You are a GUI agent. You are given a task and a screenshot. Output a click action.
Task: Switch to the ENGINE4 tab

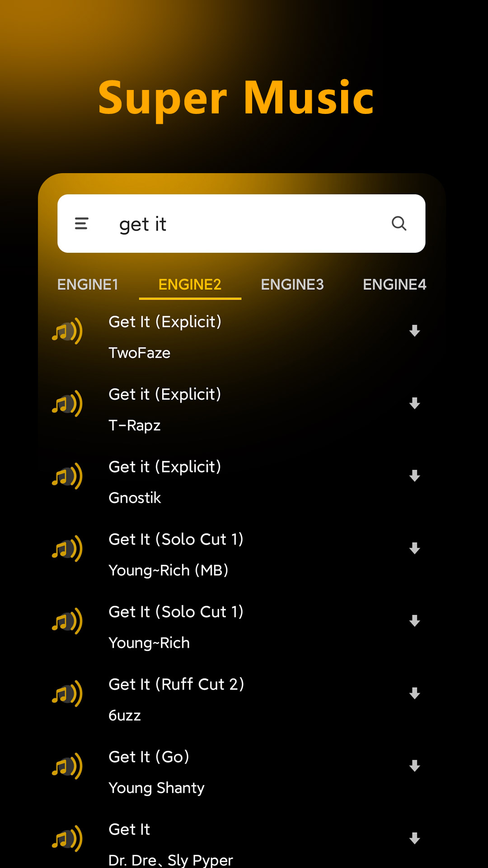coord(394,284)
